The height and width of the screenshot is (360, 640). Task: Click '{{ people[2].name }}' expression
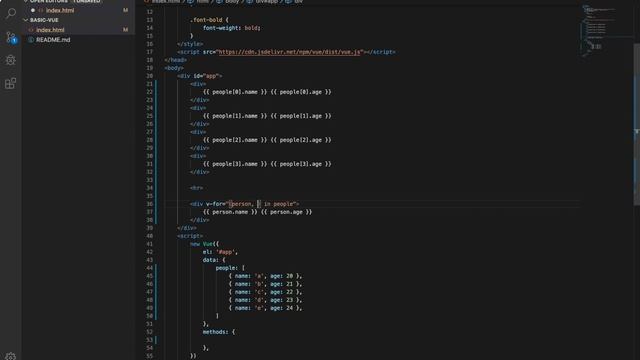[235, 140]
